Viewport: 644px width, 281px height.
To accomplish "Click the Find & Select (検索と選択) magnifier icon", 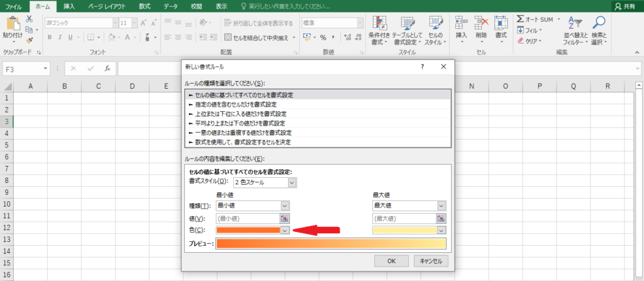I will [599, 22].
